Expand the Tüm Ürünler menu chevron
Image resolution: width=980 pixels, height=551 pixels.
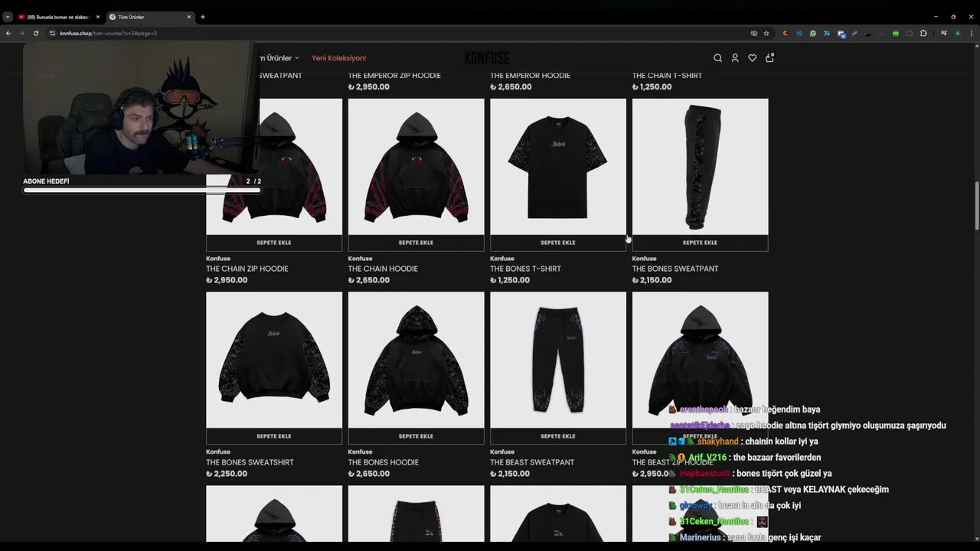pyautogui.click(x=297, y=58)
